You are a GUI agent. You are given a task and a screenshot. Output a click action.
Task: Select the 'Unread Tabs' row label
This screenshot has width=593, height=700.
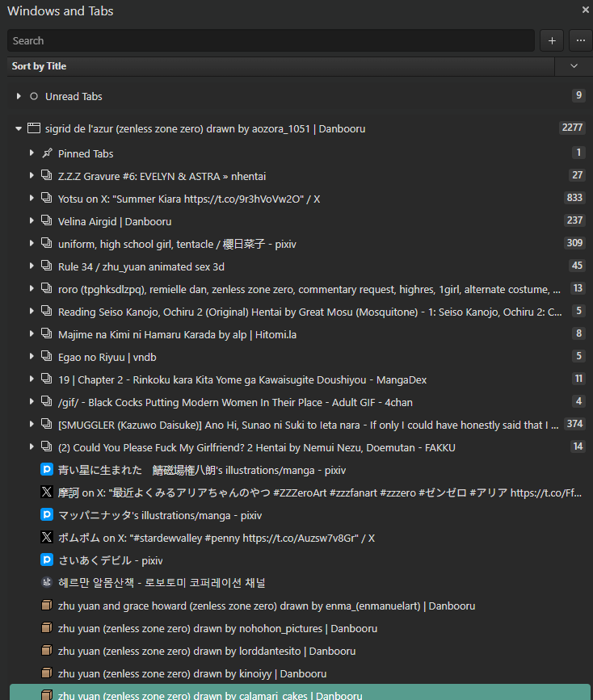click(74, 96)
